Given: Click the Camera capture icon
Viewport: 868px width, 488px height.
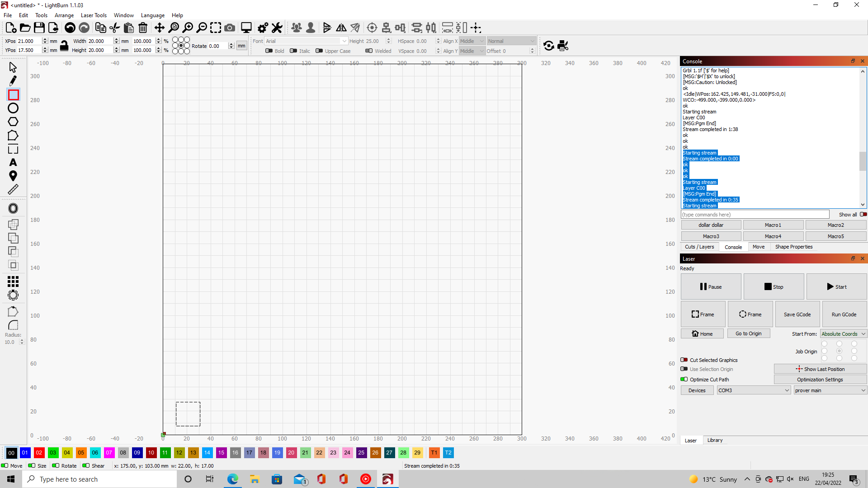Looking at the screenshot, I should pos(230,28).
